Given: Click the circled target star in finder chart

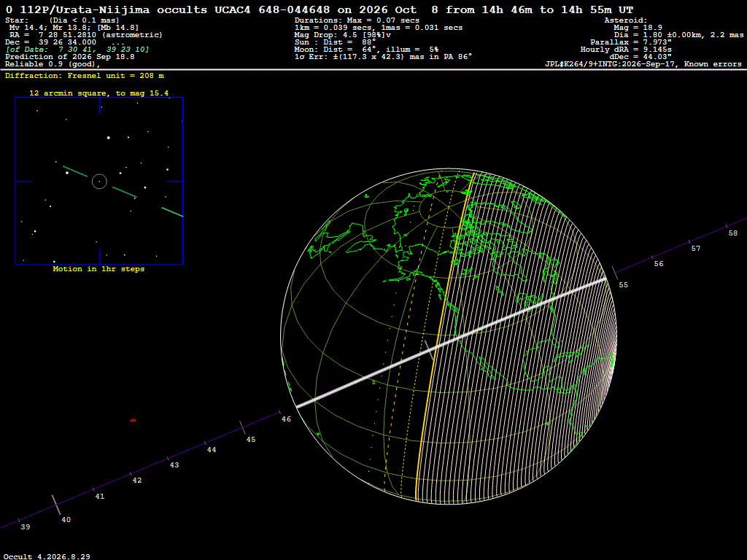Looking at the screenshot, I should (x=99, y=182).
